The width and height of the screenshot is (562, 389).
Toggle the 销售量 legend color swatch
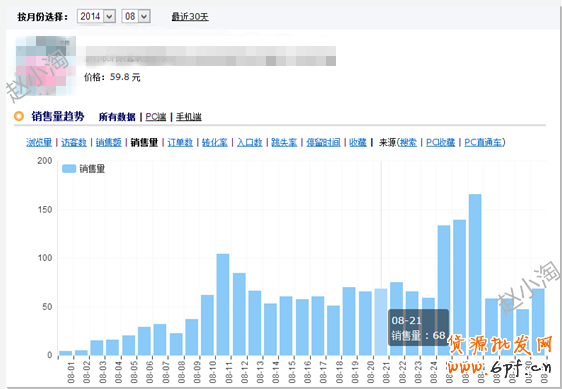tap(69, 169)
